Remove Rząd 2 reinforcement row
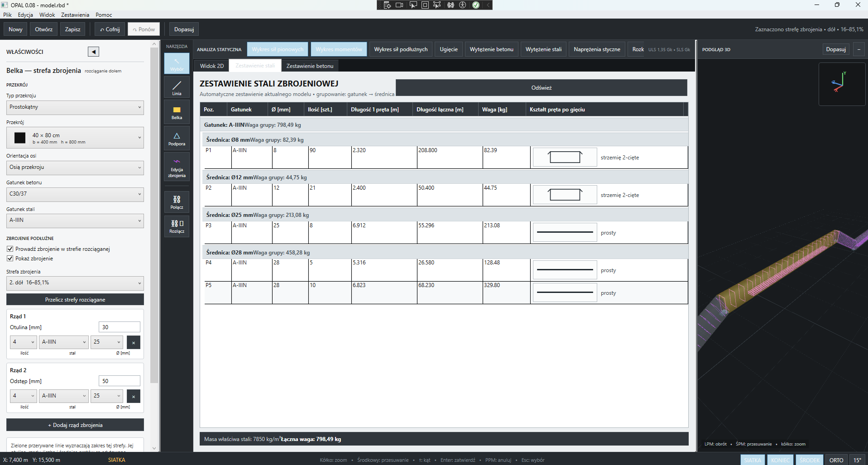 click(x=134, y=396)
